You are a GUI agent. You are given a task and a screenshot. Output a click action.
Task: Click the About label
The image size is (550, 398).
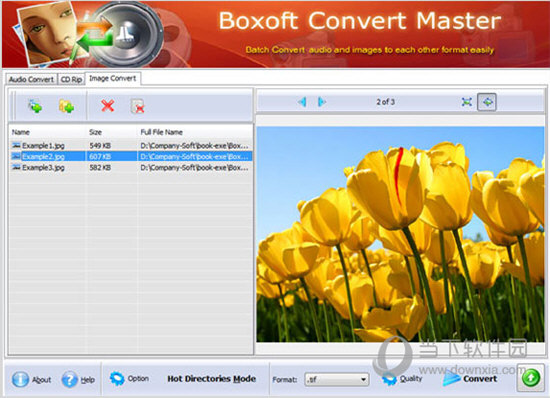pos(42,379)
